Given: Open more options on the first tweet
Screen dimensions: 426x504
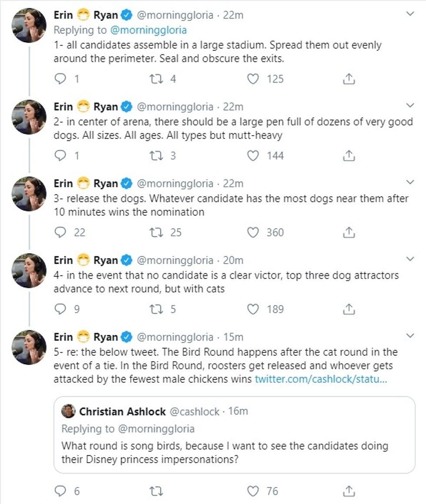Looking at the screenshot, I should click(x=409, y=14).
